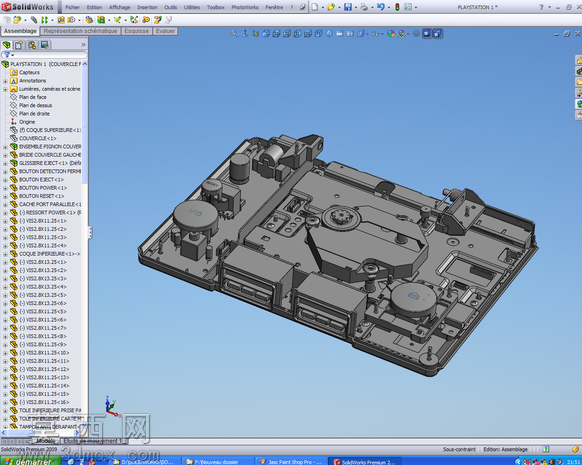Viewport: 582px width, 465px height.
Task: Click the Save icon in the toolbar
Action: [x=347, y=7]
